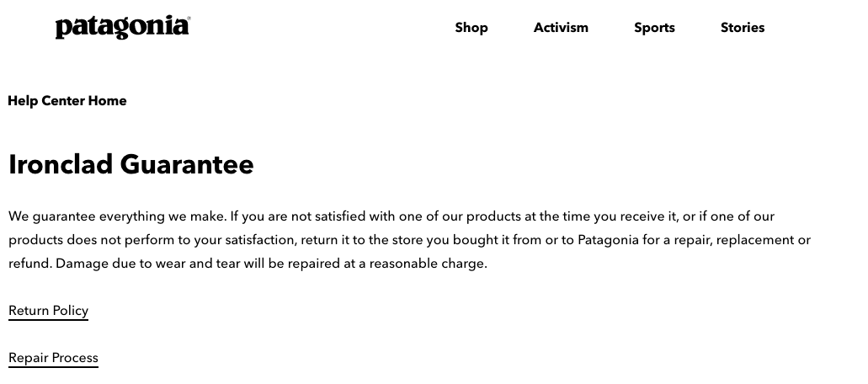Click the Ironclad Guarantee heading
Screen dimensions: 868x384
pos(131,164)
